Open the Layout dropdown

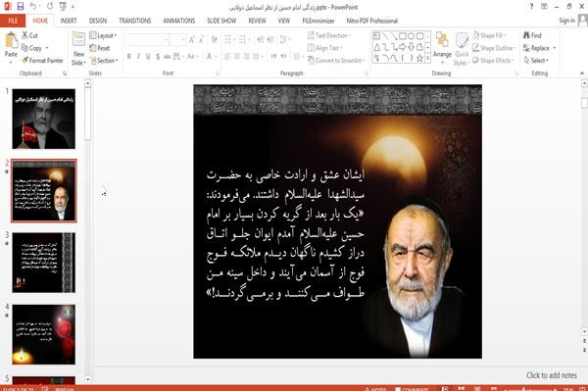coord(104,35)
